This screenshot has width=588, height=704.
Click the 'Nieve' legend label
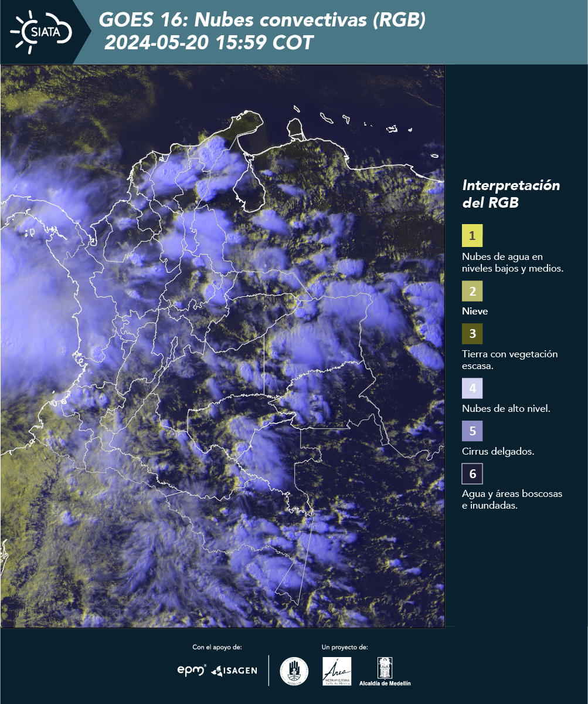(x=475, y=312)
